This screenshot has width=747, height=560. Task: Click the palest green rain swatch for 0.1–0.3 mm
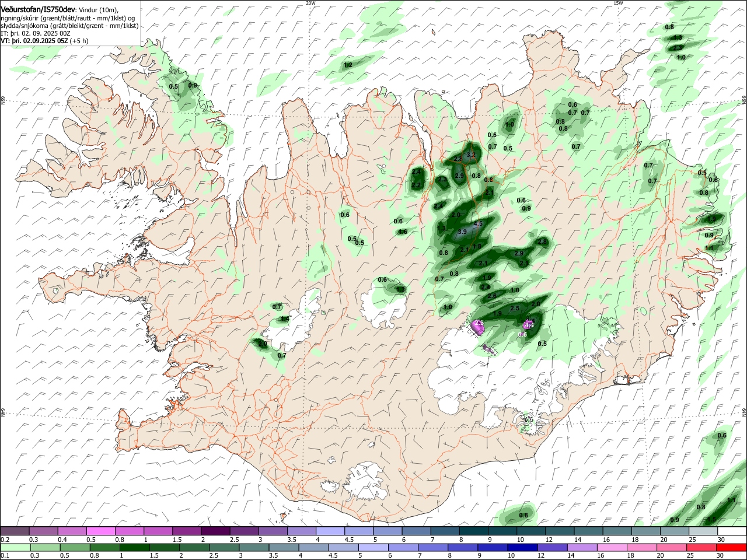tap(15, 547)
